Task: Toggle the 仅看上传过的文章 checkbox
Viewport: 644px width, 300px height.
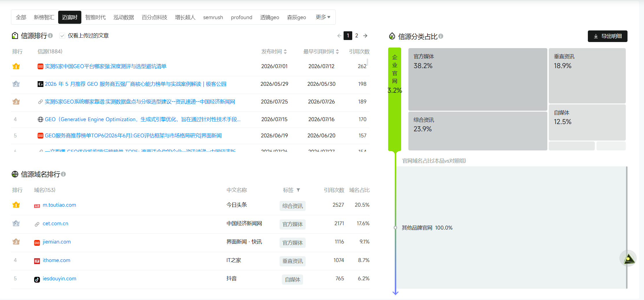Action: tap(62, 36)
